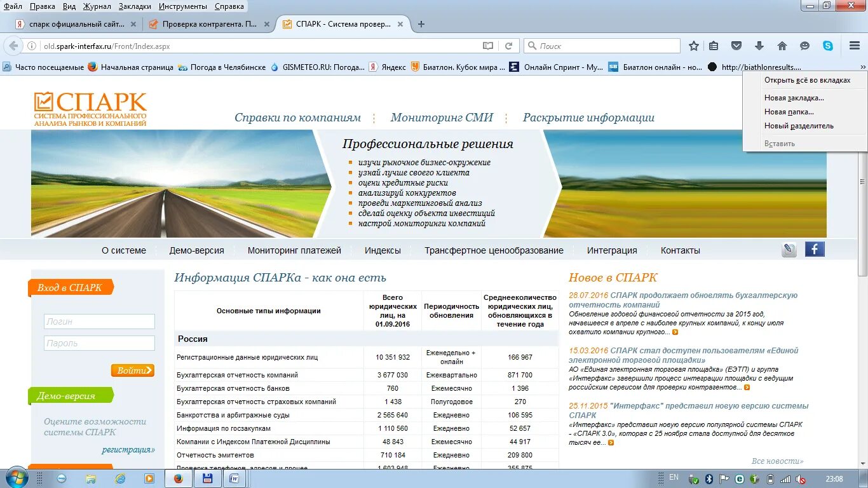868x488 pixels.
Task: Open the LiveJournal icon in site navigation bar
Action: pyautogui.click(x=789, y=250)
